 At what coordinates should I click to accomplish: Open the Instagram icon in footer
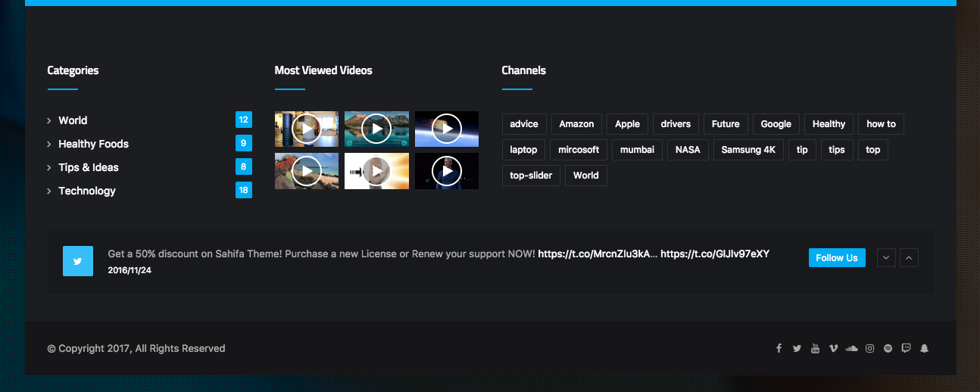click(869, 349)
